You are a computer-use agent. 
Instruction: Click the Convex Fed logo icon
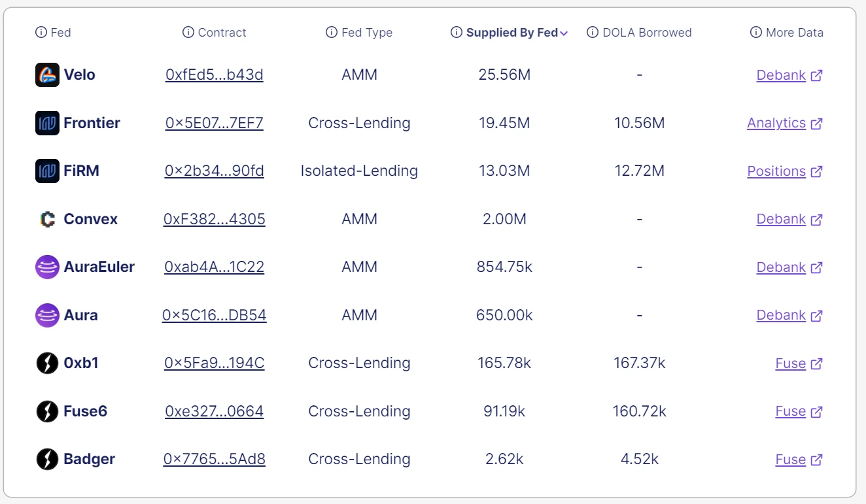[47, 219]
